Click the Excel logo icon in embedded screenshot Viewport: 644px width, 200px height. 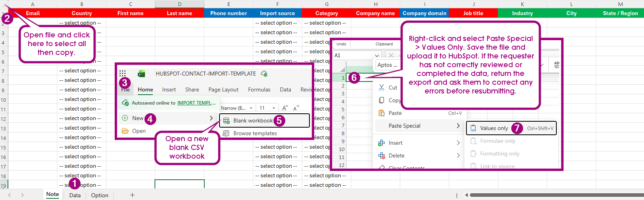(x=141, y=74)
